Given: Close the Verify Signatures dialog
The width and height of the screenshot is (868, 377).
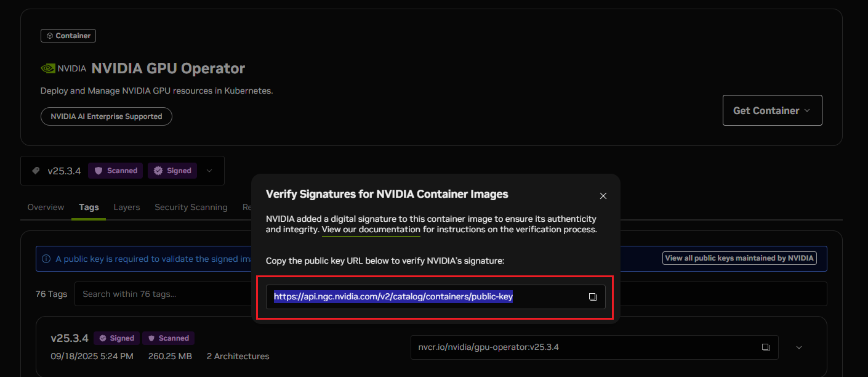Looking at the screenshot, I should (603, 196).
